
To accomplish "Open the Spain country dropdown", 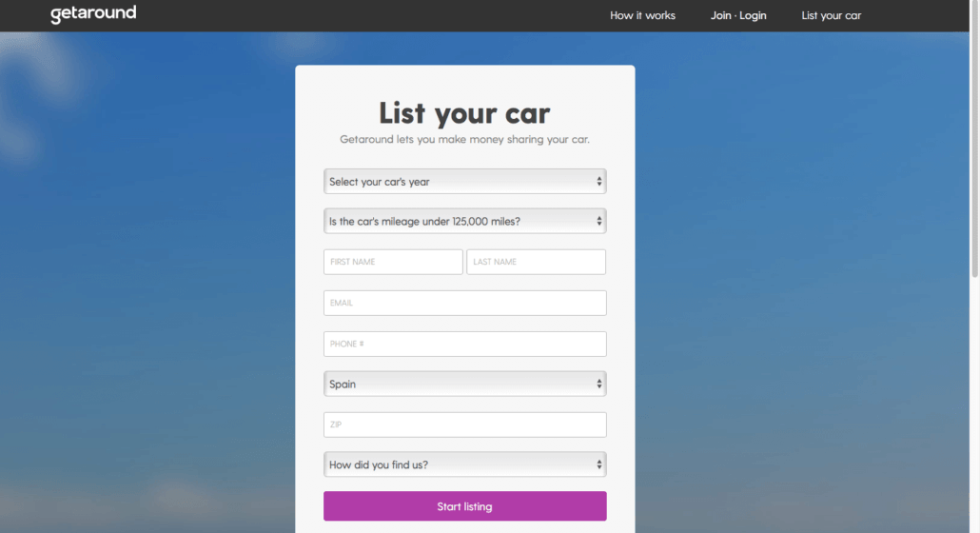I will click(464, 384).
